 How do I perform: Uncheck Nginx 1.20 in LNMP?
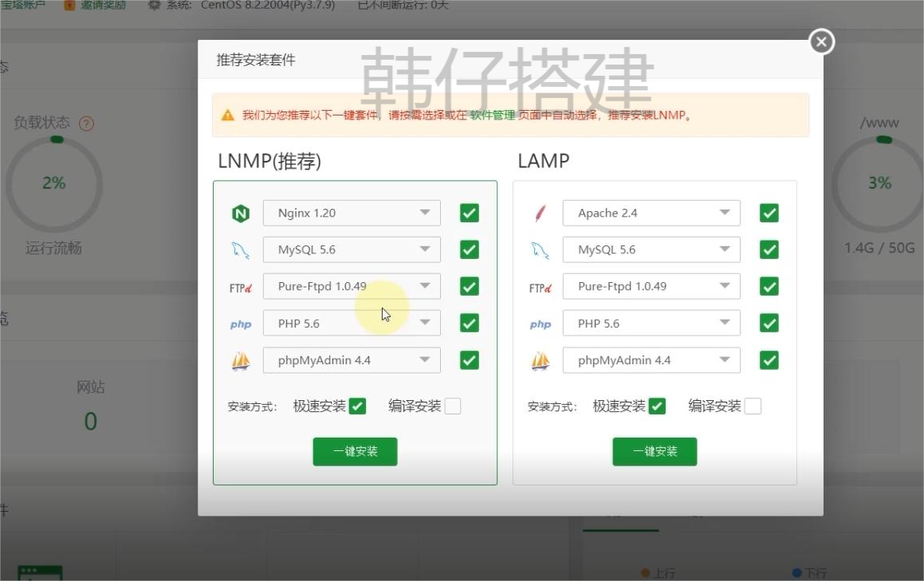469,213
